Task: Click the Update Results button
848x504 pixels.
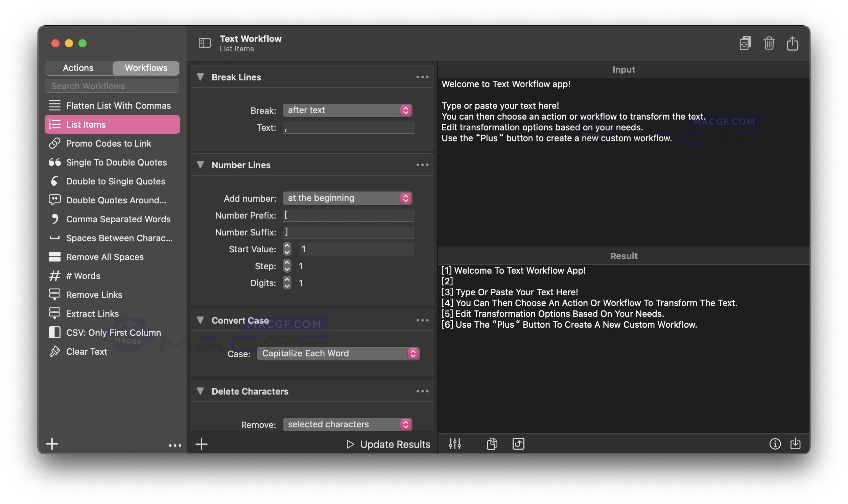Action: click(x=388, y=444)
